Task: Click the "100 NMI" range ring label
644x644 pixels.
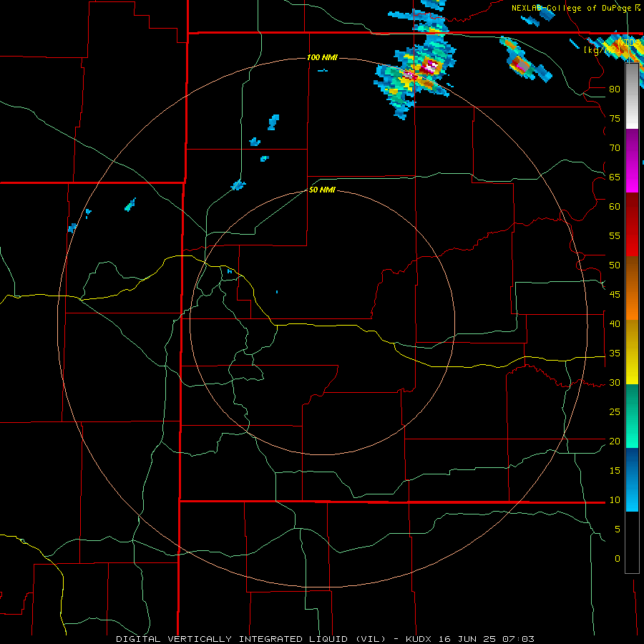Action: click(x=322, y=57)
